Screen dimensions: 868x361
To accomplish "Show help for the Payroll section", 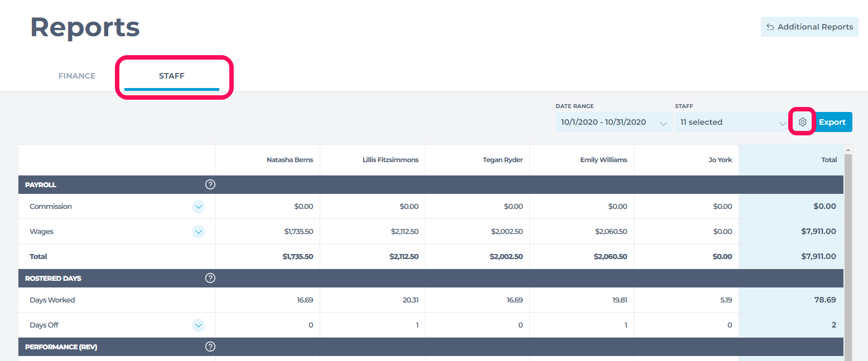I will pos(210,184).
